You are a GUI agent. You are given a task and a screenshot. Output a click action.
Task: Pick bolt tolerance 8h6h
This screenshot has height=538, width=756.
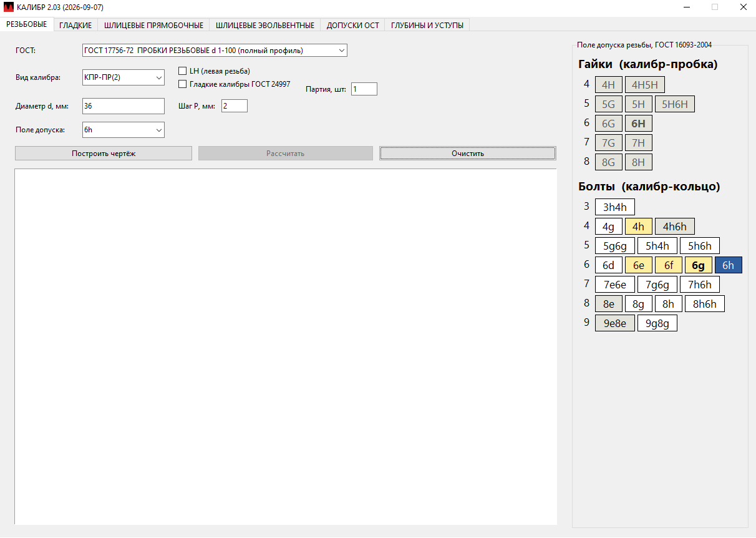tap(705, 304)
